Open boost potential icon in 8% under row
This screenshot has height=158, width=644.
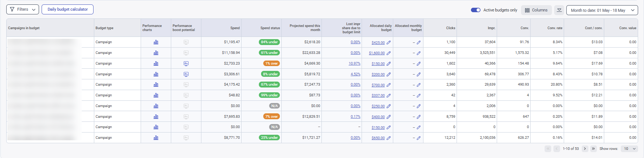coord(186,74)
